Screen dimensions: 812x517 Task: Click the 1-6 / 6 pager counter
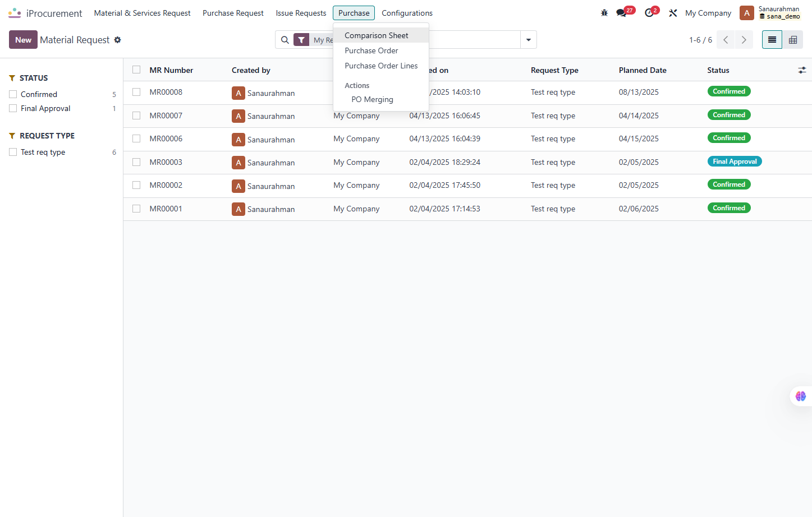point(700,40)
